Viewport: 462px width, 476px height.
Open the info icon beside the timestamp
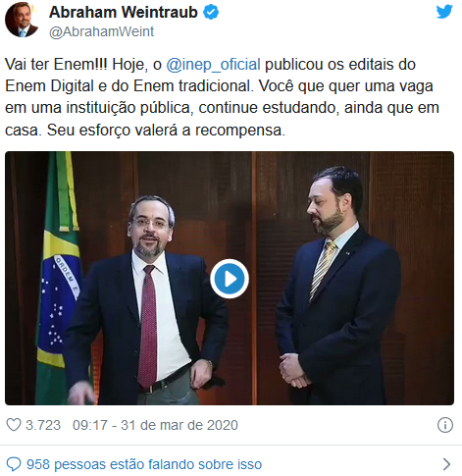click(x=445, y=425)
